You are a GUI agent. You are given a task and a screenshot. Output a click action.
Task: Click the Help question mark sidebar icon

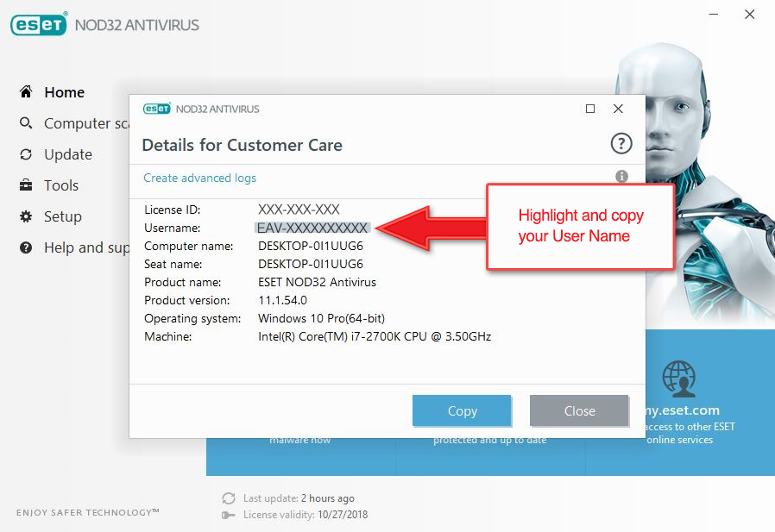(26, 247)
